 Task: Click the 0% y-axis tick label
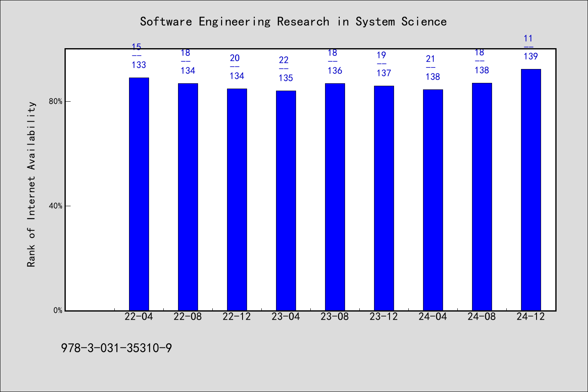[58, 311]
